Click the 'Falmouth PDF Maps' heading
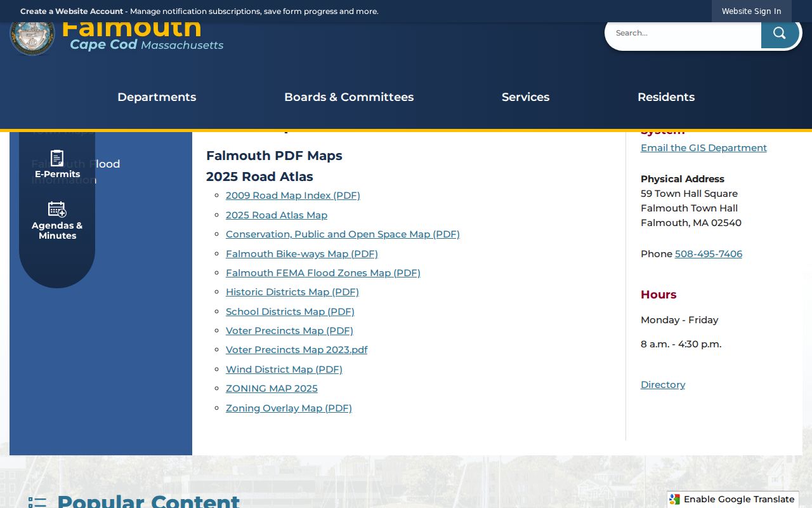812x508 pixels. point(274,156)
